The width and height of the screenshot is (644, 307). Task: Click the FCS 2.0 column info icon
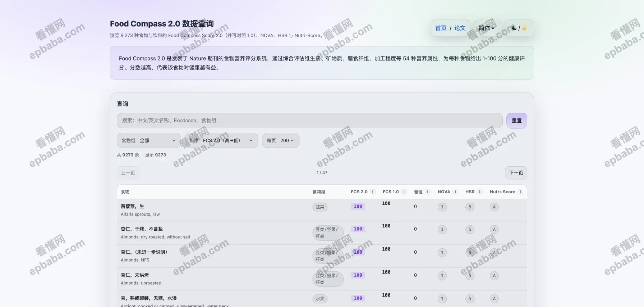[x=373, y=192]
